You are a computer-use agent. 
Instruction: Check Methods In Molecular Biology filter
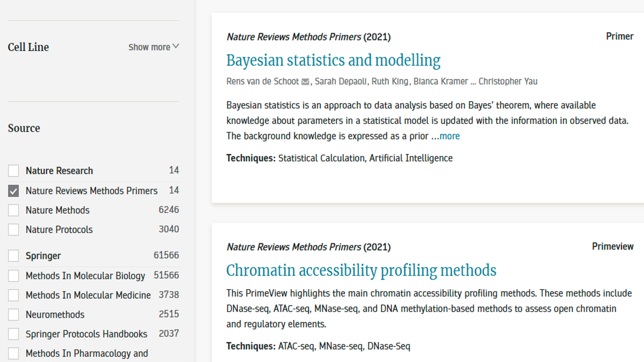pos(14,276)
